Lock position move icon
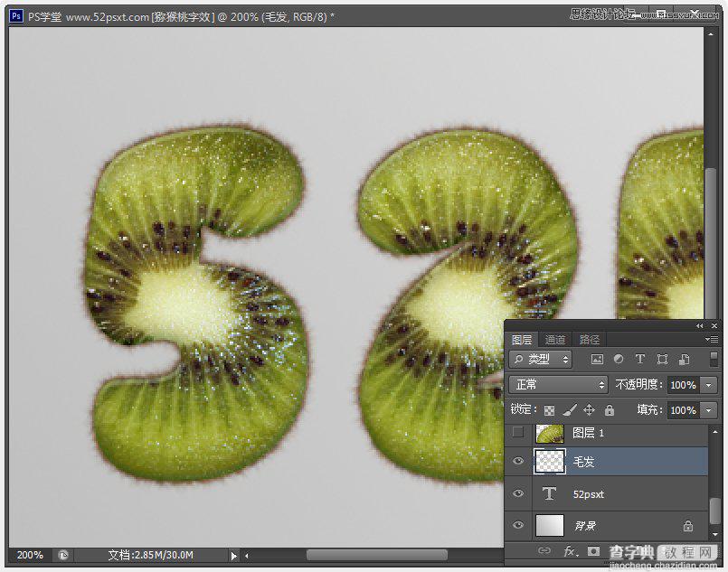The height and width of the screenshot is (572, 728). pos(589,409)
